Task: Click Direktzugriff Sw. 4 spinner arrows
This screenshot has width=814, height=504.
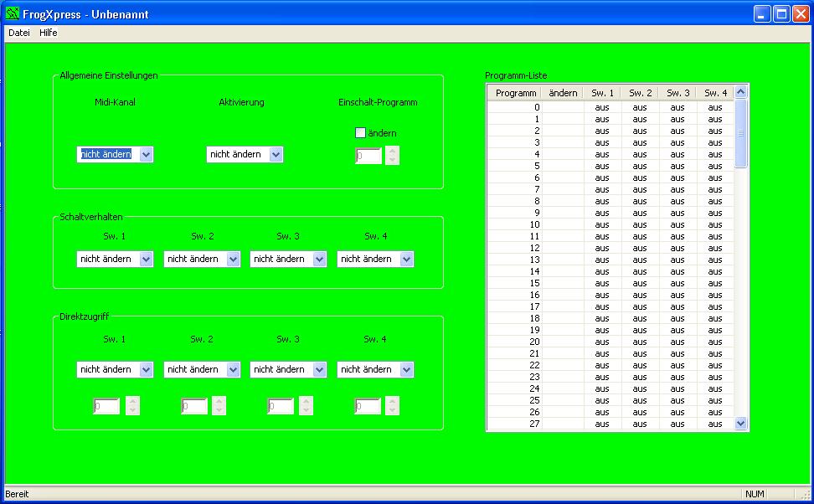Action: (393, 406)
